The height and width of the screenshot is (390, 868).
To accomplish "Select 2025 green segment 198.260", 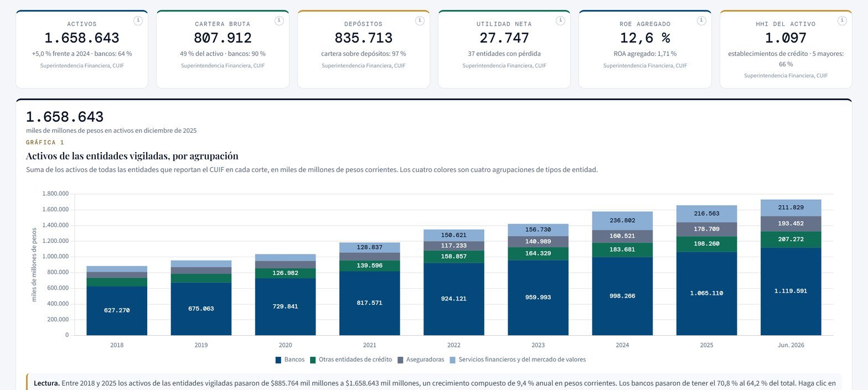I will tap(706, 244).
